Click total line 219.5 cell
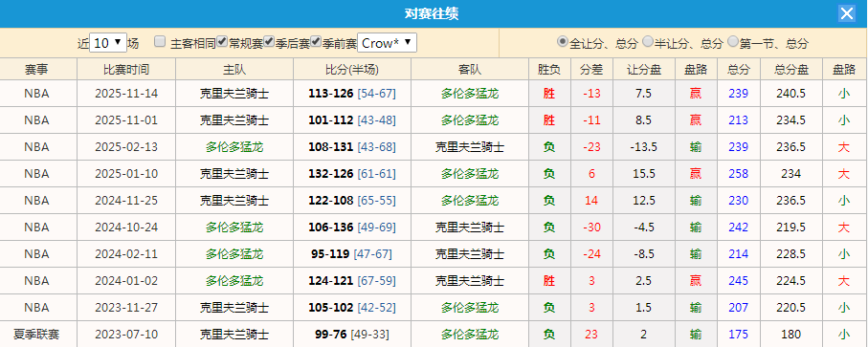Screen dimensions: 868x347 tap(791, 228)
